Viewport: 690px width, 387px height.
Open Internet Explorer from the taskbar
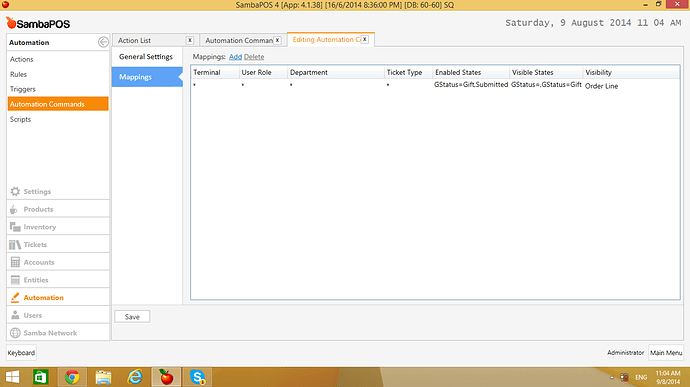tap(135, 377)
